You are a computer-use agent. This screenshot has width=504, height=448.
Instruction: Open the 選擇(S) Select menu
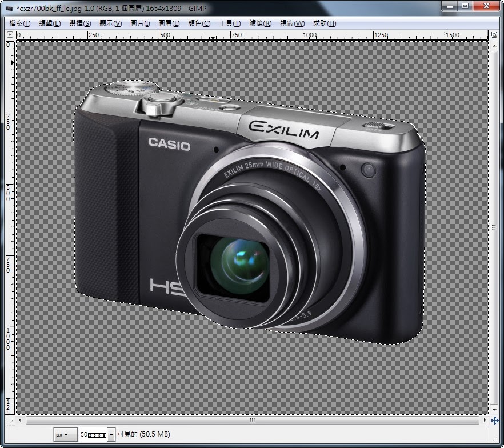pos(80,23)
